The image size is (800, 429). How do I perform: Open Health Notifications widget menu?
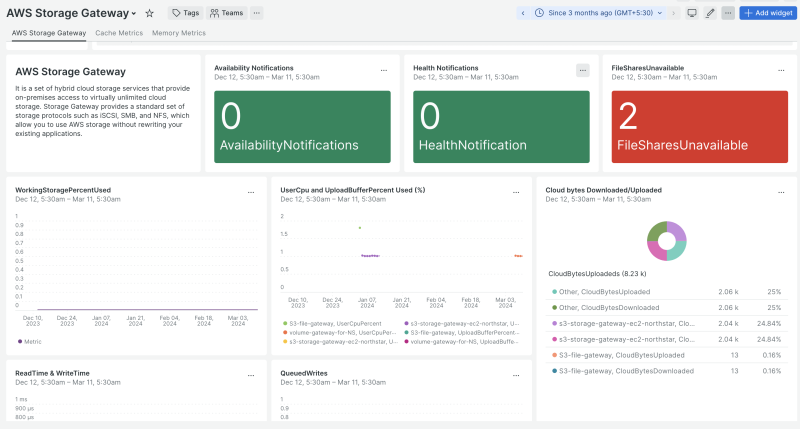point(583,70)
